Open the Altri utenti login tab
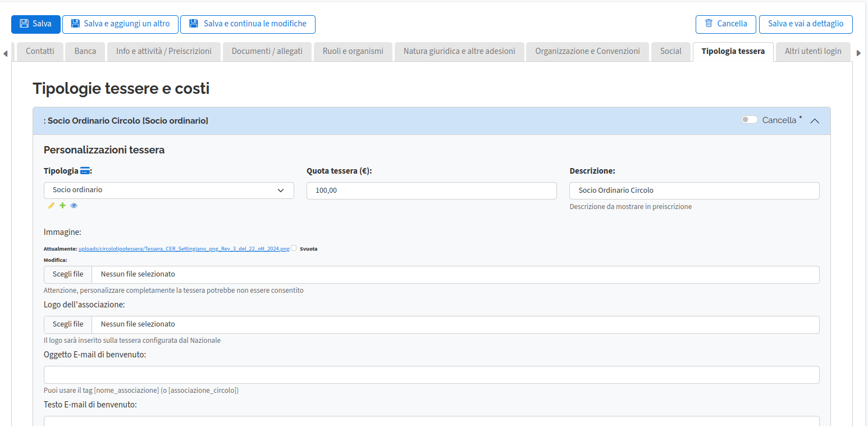The height and width of the screenshot is (426, 868). (813, 51)
